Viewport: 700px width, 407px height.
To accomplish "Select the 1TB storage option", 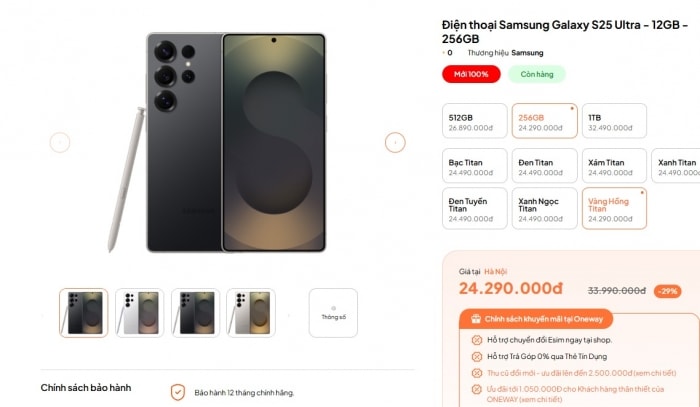I will point(614,121).
